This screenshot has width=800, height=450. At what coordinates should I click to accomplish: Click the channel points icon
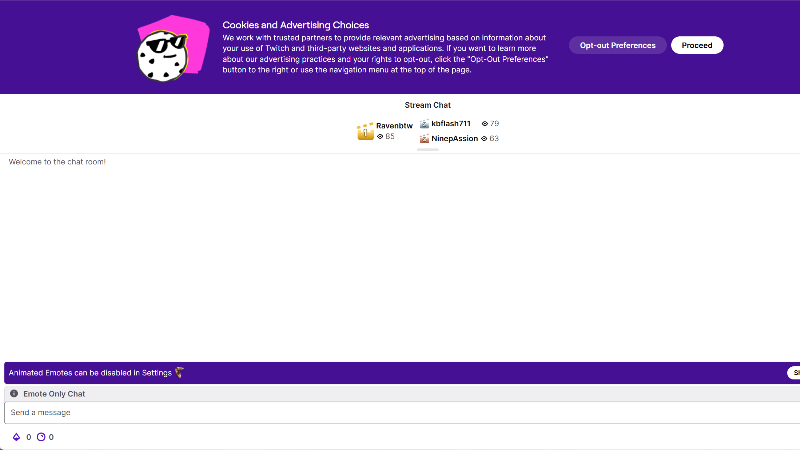41,437
